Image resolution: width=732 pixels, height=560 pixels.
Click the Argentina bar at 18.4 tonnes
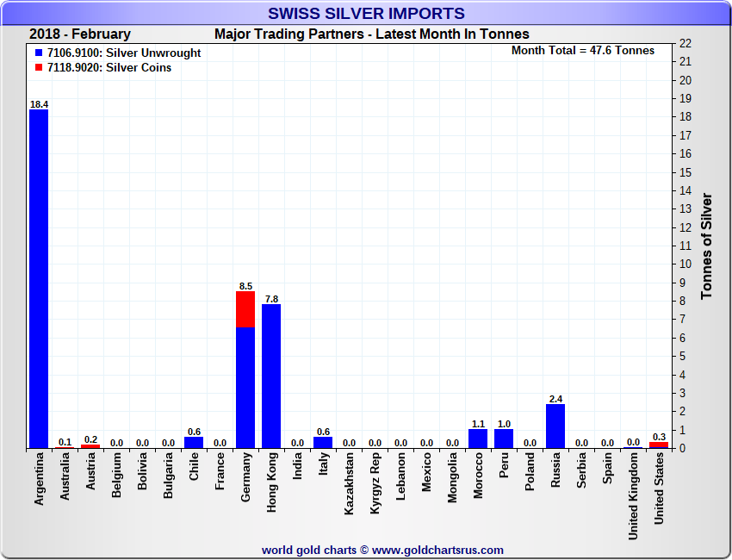click(x=39, y=278)
